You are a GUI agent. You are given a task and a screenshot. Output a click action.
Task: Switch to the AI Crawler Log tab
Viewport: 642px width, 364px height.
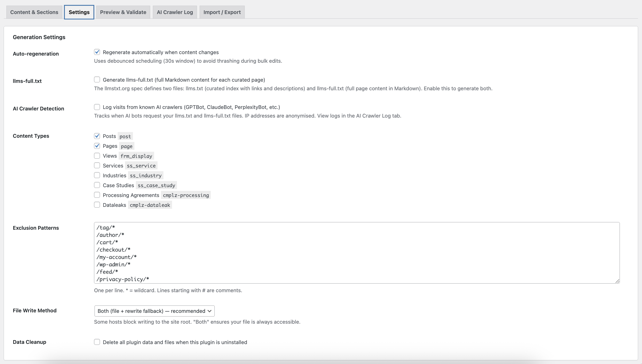[x=175, y=12]
